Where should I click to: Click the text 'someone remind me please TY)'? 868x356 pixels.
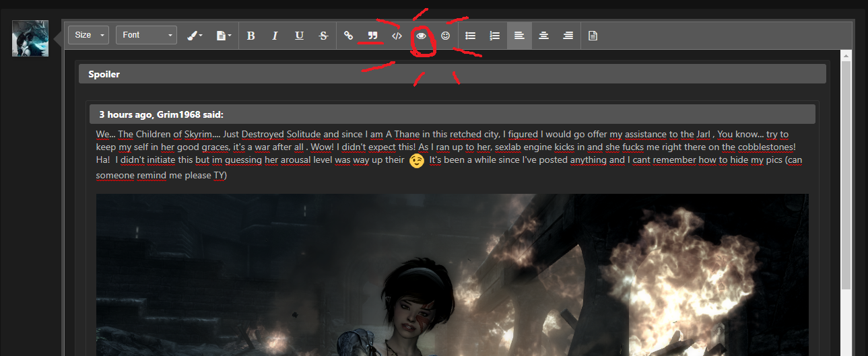[x=162, y=176]
